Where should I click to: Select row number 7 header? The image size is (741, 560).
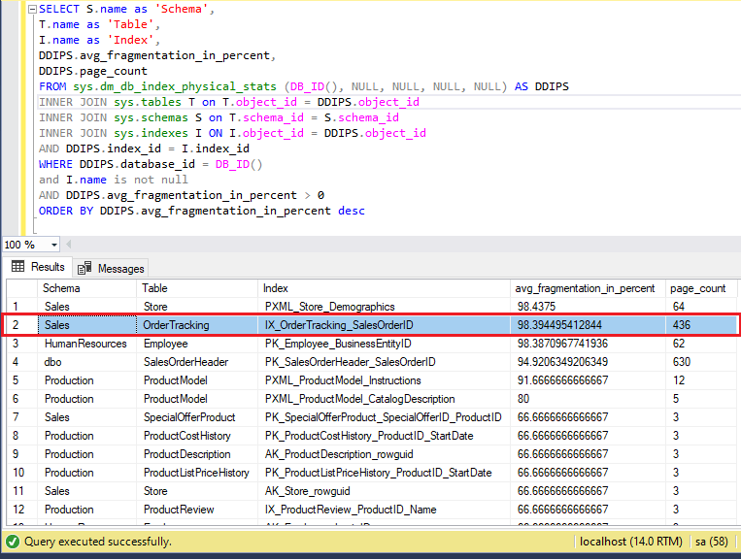click(22, 417)
